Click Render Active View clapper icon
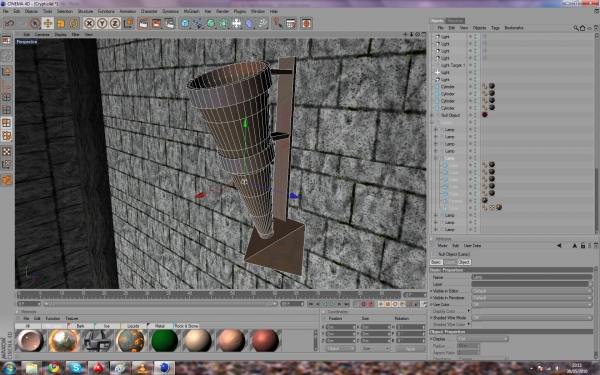This screenshot has height=375, width=600. pos(143,24)
